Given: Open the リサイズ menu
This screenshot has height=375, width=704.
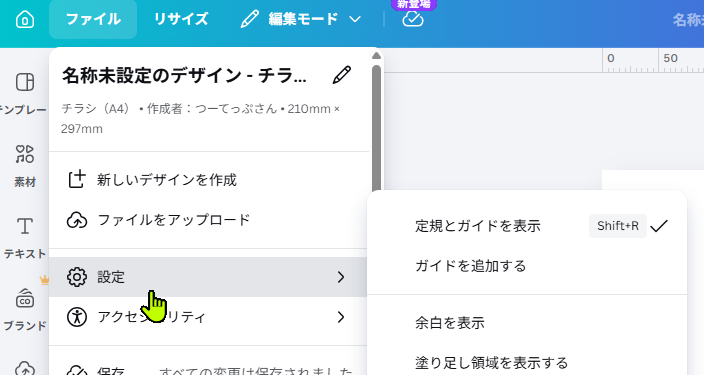Looking at the screenshot, I should (x=181, y=19).
